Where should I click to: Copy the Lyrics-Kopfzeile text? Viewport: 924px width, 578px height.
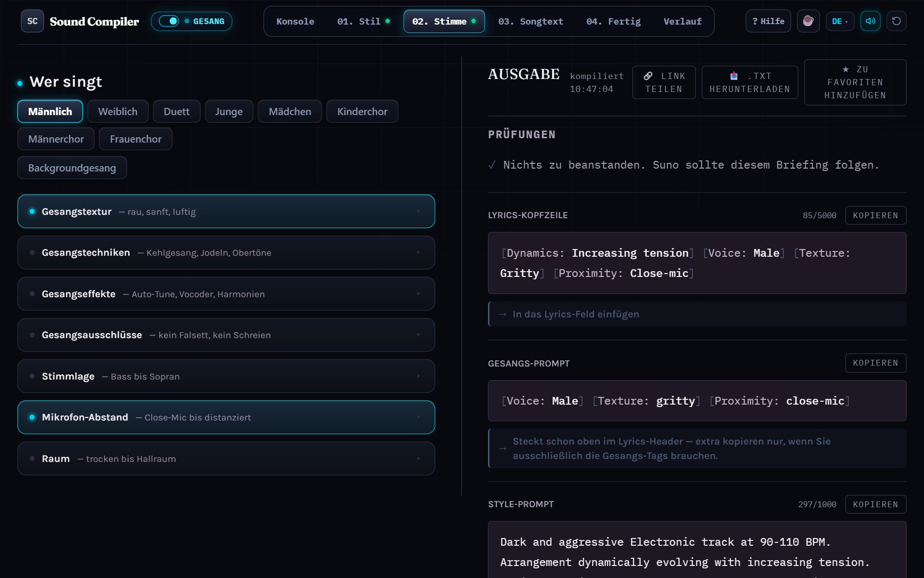click(x=875, y=215)
